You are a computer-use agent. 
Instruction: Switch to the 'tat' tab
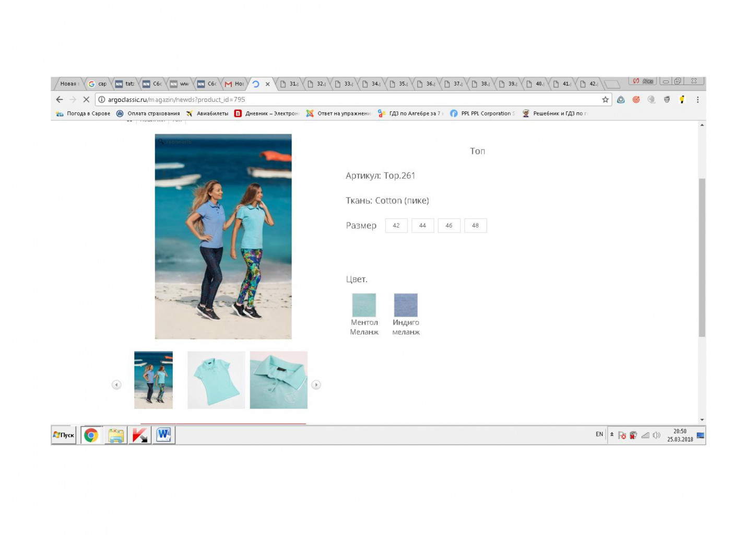pos(125,84)
